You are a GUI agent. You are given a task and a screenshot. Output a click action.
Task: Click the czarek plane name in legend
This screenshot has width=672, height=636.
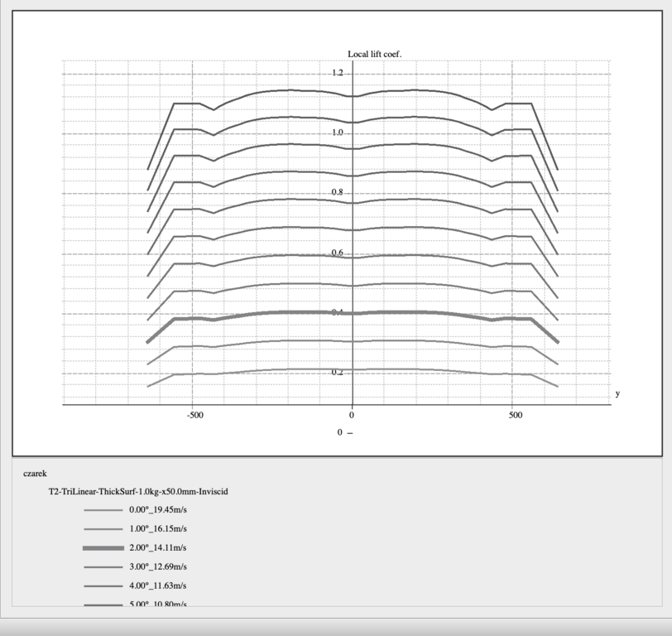coord(35,474)
